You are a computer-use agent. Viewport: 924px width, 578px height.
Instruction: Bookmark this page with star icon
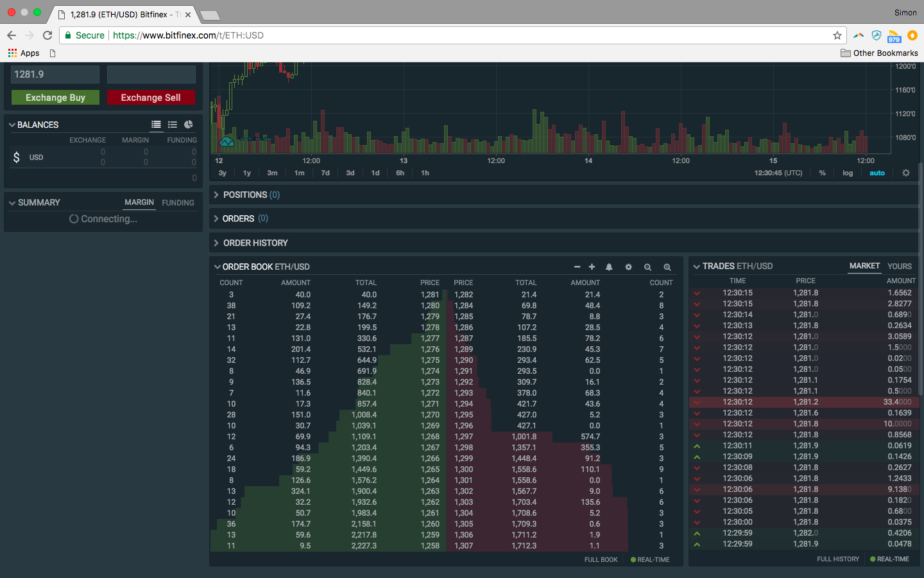pyautogui.click(x=837, y=35)
